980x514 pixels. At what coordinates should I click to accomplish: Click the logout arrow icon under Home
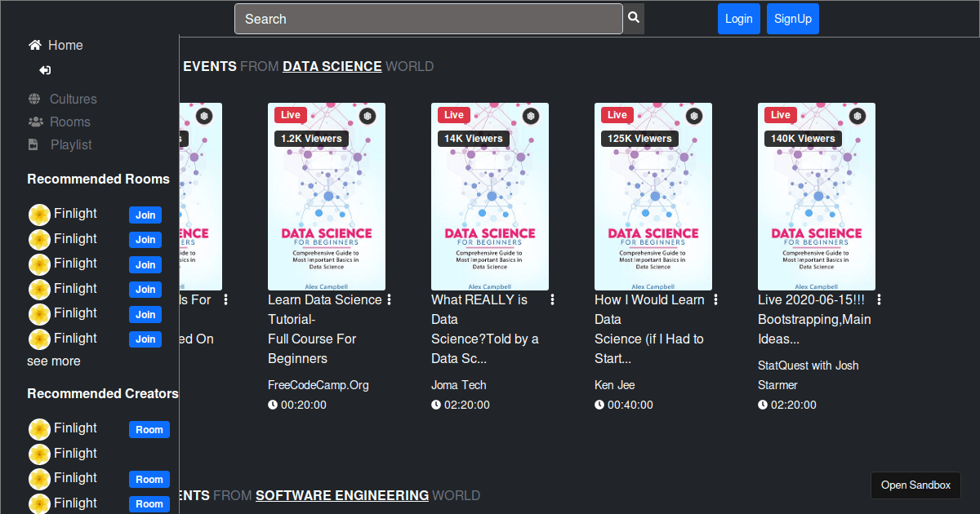click(x=45, y=70)
